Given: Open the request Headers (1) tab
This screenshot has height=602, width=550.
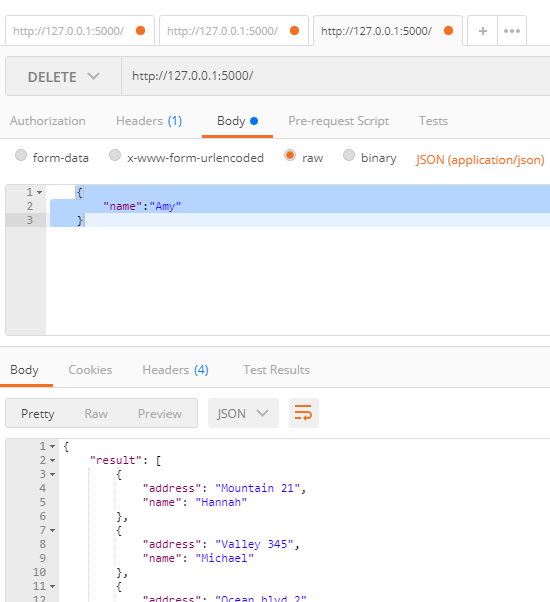Looking at the screenshot, I should pos(149,121).
